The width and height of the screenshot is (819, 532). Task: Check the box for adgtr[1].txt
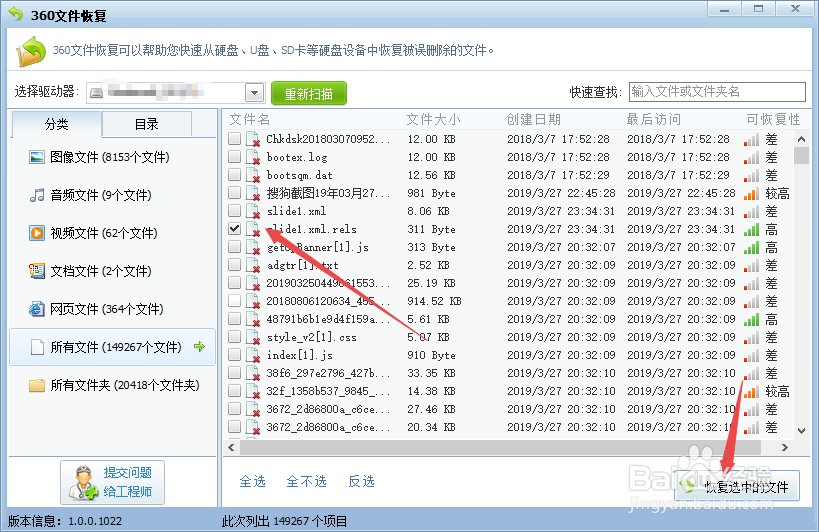coord(235,264)
